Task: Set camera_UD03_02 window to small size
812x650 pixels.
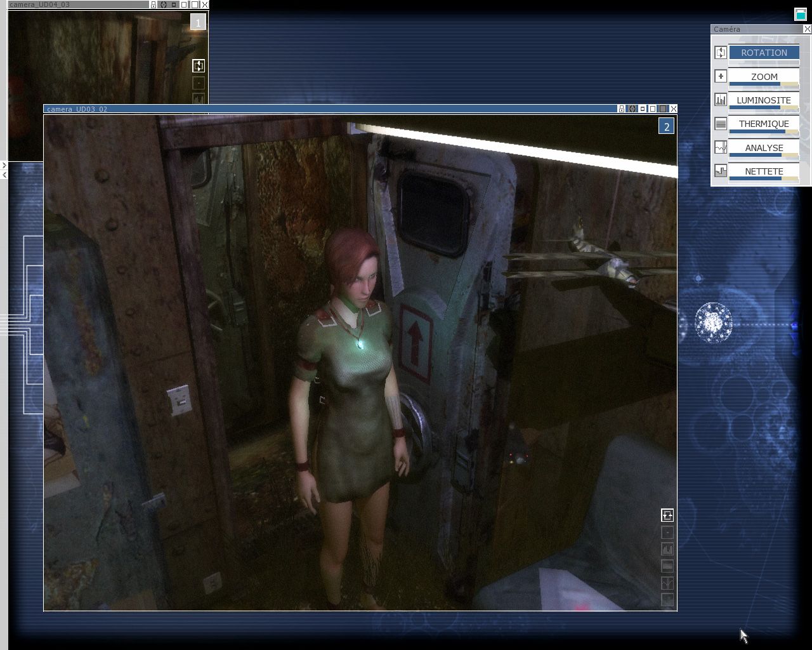Action: [x=643, y=109]
